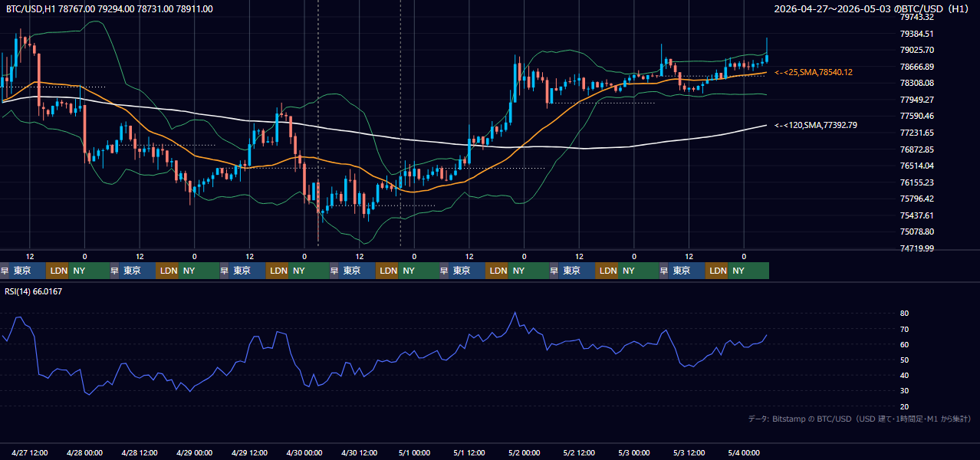Click price axis label 75437.61
Image resolution: width=980 pixels, height=460 pixels.
click(916, 215)
